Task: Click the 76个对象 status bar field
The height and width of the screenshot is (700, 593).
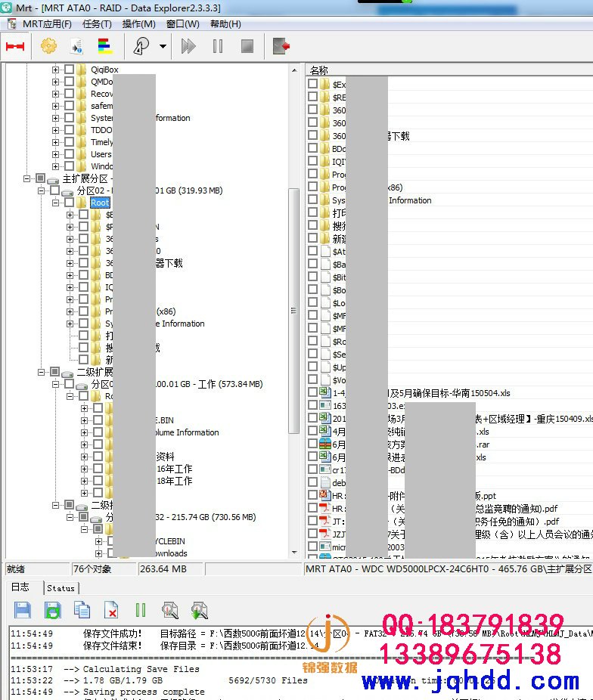Action: click(x=104, y=568)
